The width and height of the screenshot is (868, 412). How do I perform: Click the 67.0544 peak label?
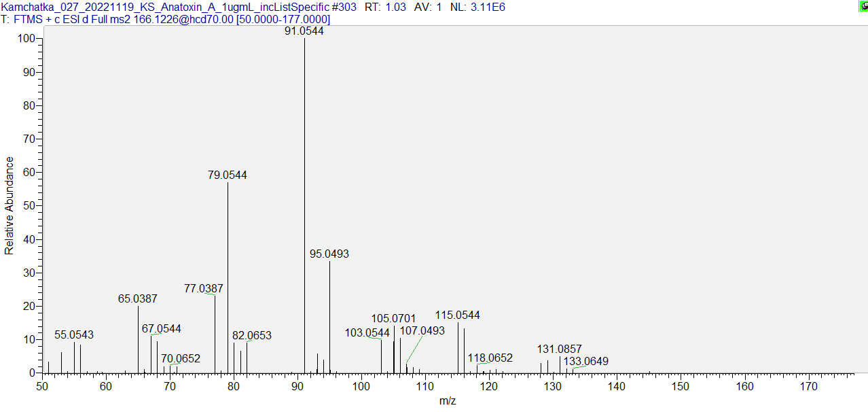[162, 329]
